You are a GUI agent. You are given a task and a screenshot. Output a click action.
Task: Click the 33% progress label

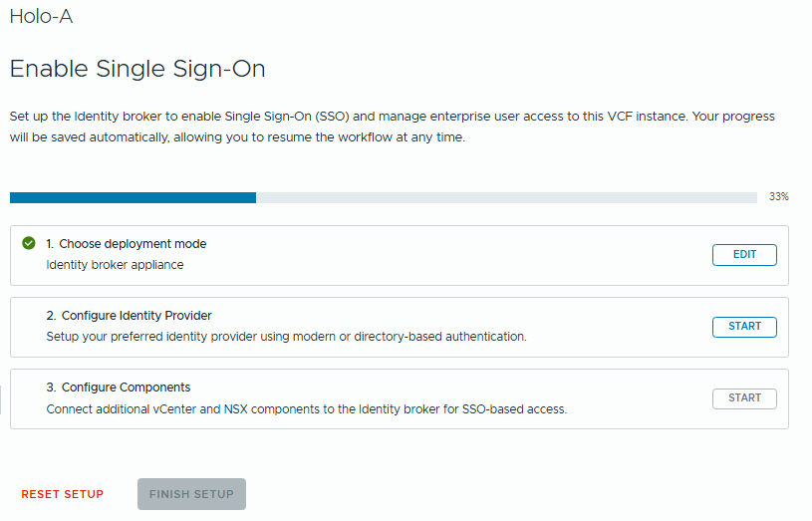pyautogui.click(x=778, y=197)
